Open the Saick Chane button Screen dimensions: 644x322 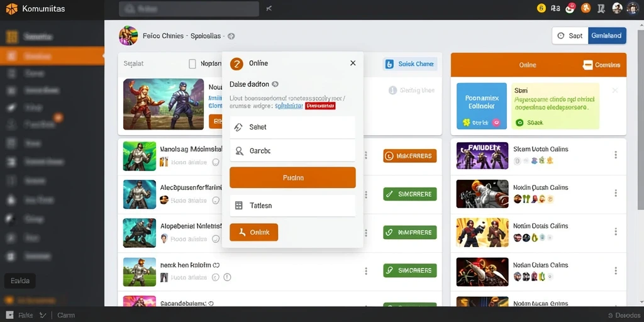click(410, 64)
